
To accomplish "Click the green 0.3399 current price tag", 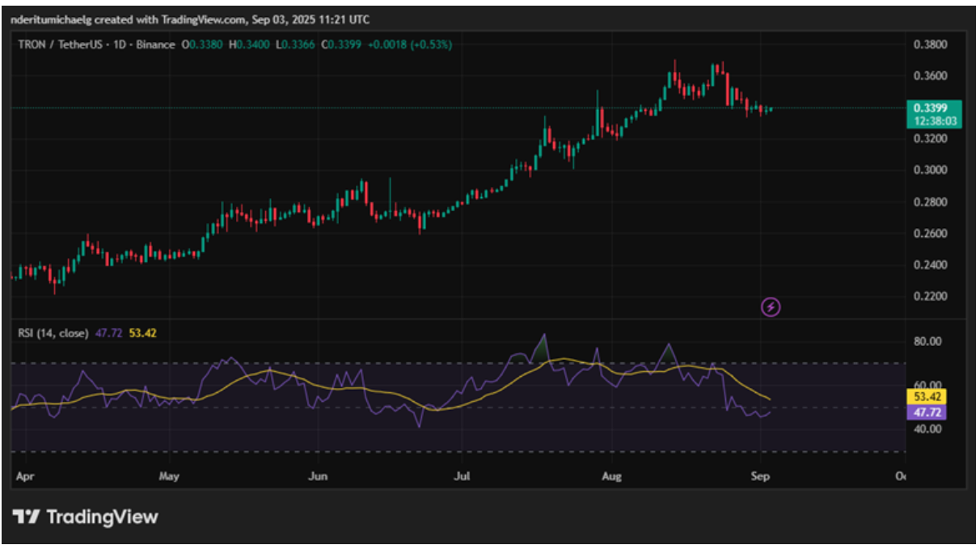I will pos(936,108).
